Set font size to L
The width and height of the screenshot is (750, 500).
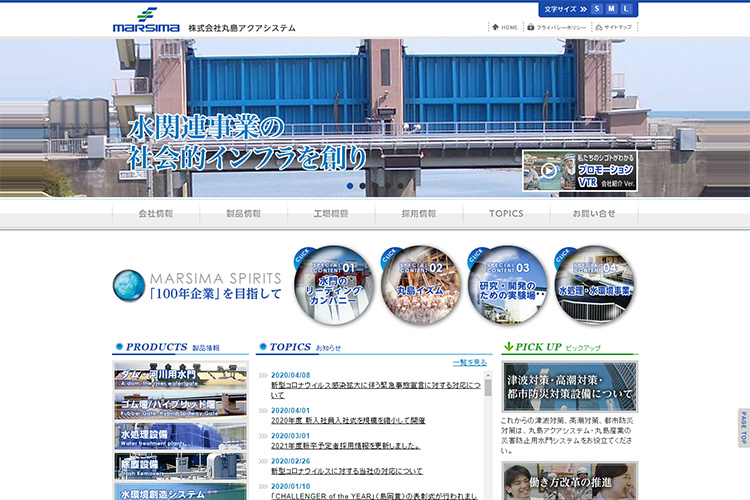(x=626, y=9)
